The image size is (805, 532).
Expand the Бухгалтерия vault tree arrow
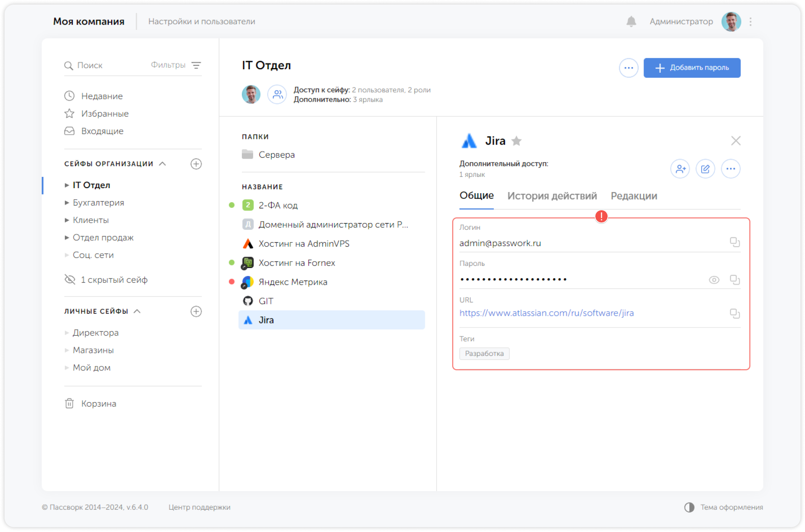[67, 203]
